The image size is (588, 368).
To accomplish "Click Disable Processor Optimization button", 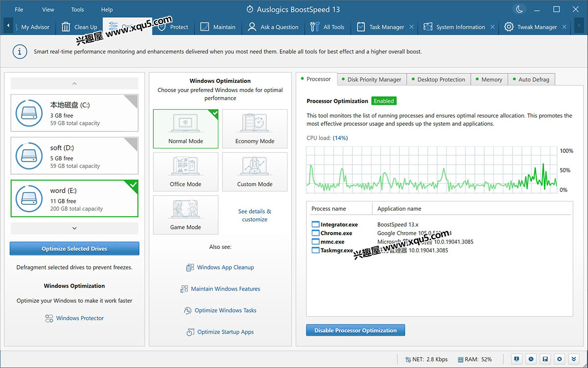I will click(x=355, y=330).
